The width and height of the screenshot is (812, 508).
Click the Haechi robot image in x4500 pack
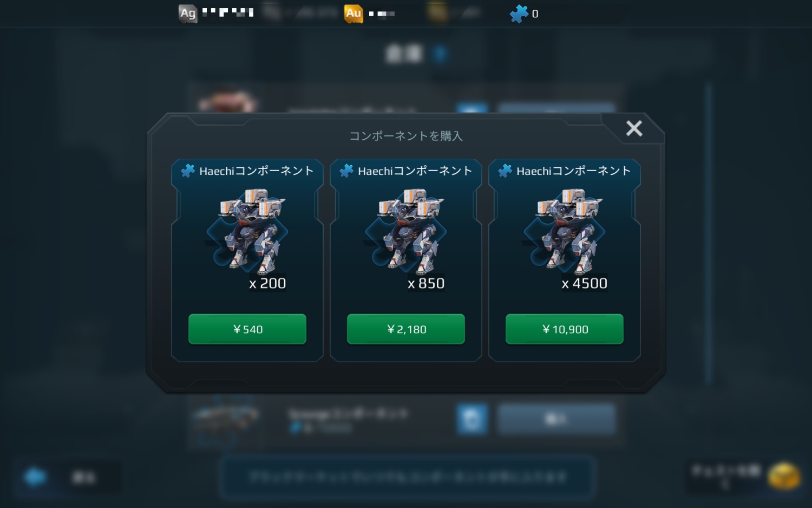[565, 230]
